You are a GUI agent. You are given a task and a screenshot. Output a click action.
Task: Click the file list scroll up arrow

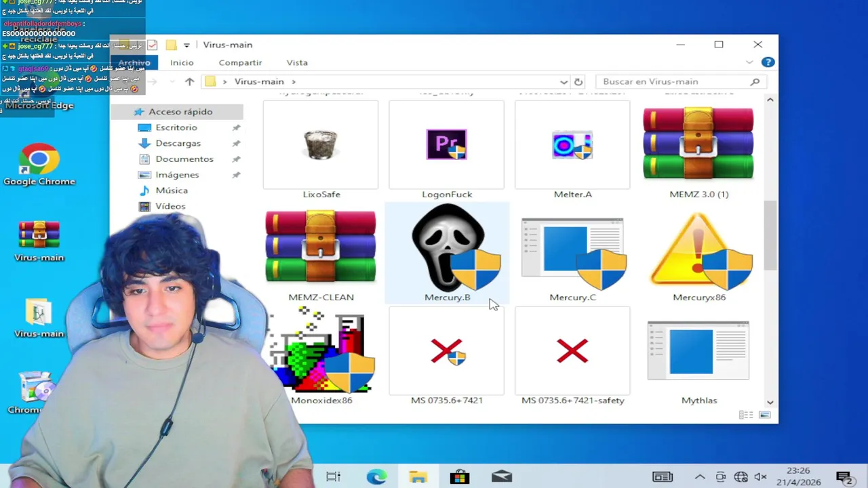[x=770, y=100]
